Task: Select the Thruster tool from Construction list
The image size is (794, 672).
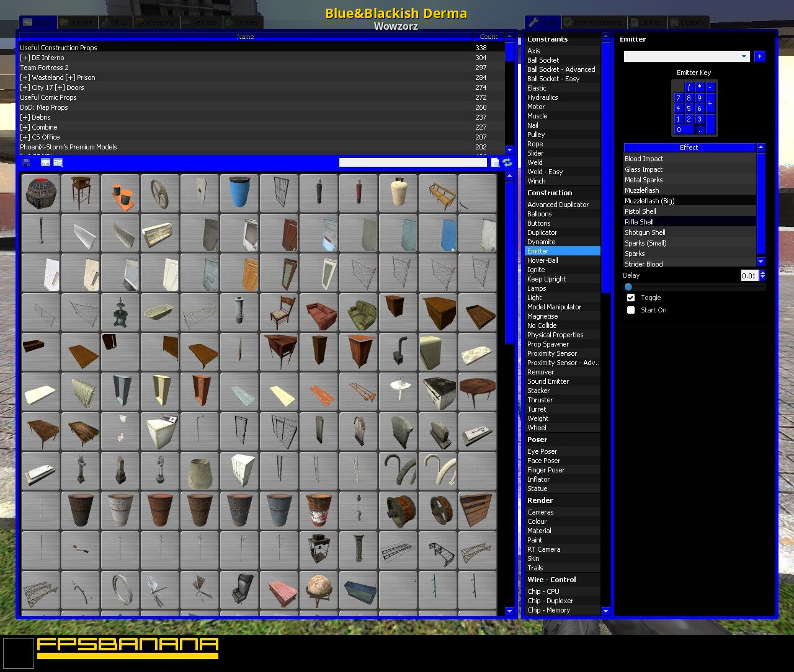Action: point(540,400)
